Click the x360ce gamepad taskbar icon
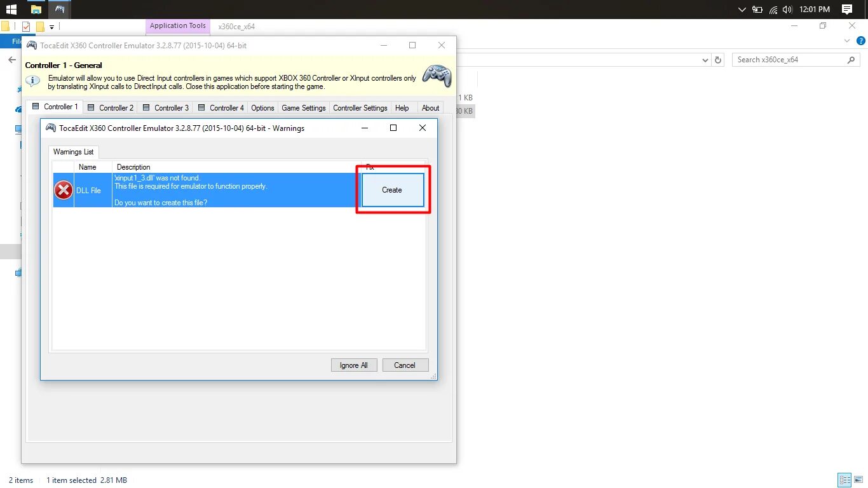 [x=60, y=10]
